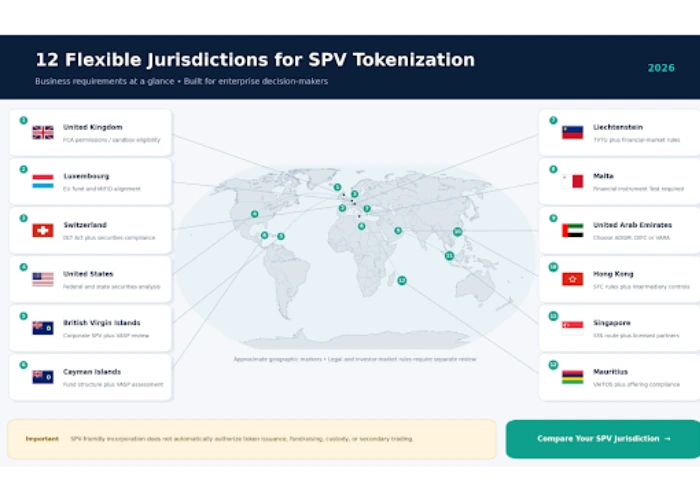This screenshot has width=700, height=500.
Task: Click the number 3 badge on Switzerland card
Action: point(24,218)
